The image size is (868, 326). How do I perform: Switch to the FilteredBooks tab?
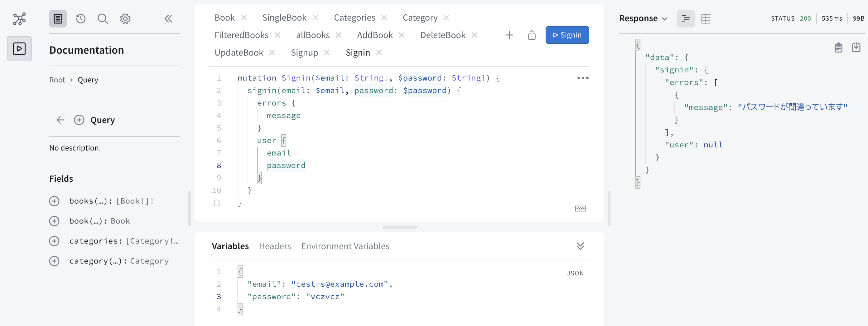point(241,35)
